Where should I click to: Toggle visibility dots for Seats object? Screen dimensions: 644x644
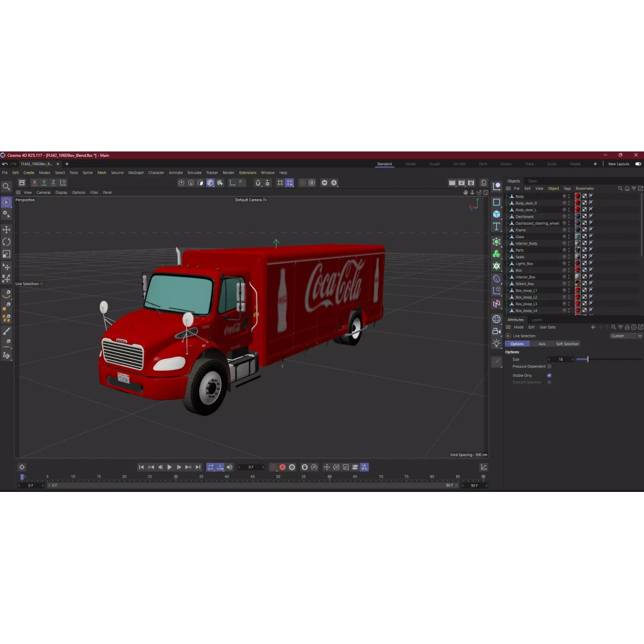(569, 256)
